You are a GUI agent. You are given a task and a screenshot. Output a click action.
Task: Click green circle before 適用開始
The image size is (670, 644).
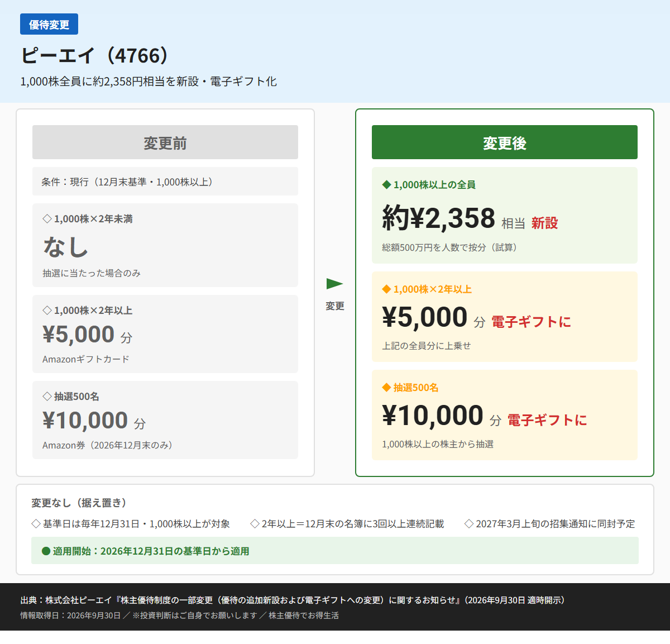(46, 551)
